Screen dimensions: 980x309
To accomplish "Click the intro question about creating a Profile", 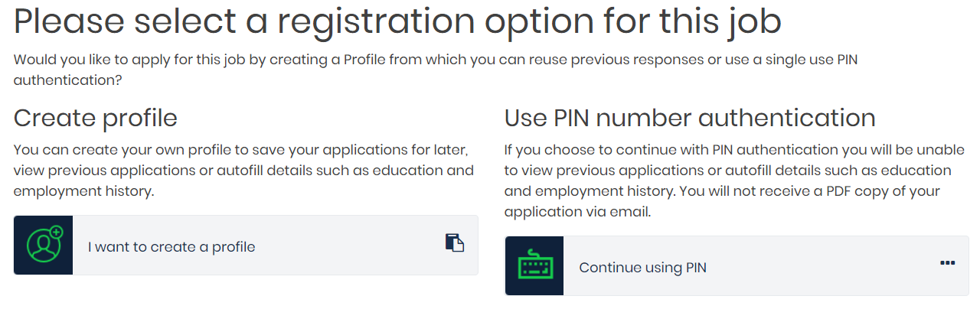I will coord(436,70).
